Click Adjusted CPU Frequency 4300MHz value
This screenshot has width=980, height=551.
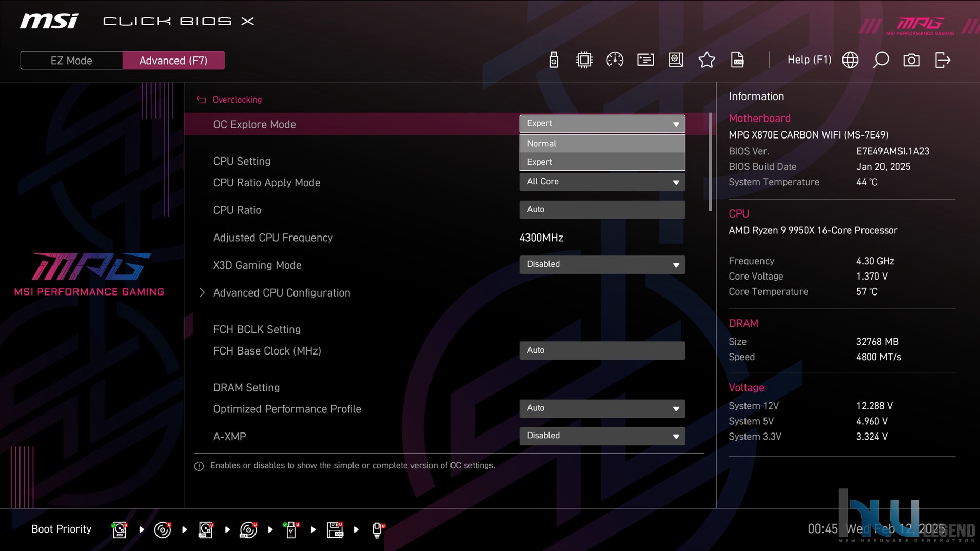(541, 238)
